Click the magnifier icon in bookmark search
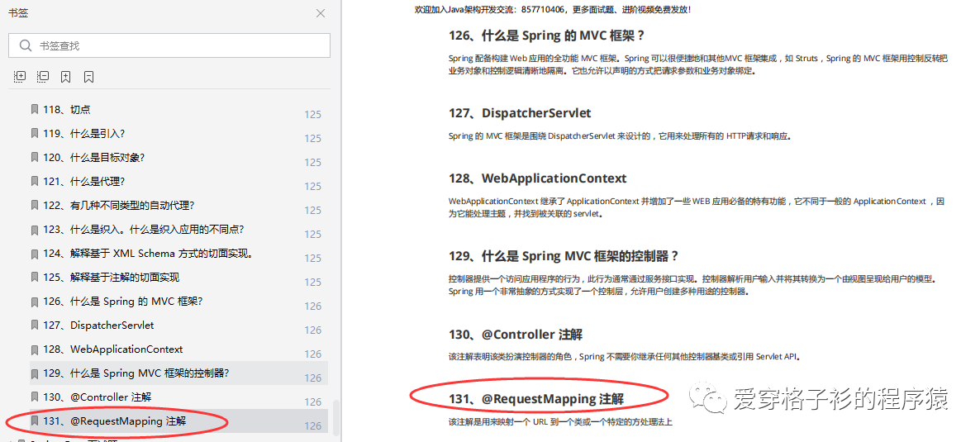Viewport: 980px width, 442px height. [26, 45]
